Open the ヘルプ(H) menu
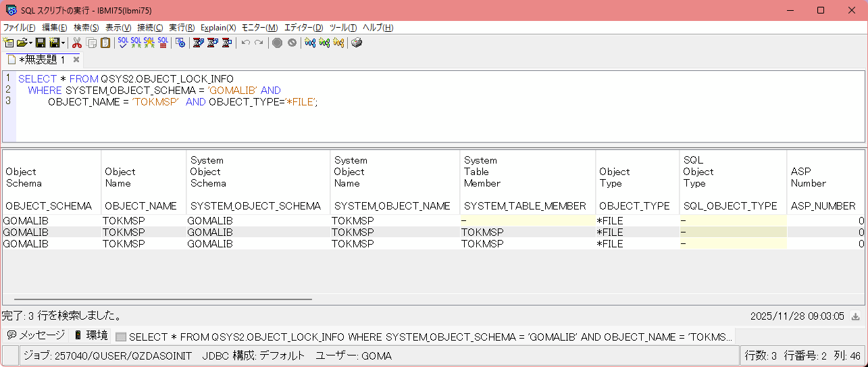Viewport: 868px width, 367px height. [x=378, y=28]
